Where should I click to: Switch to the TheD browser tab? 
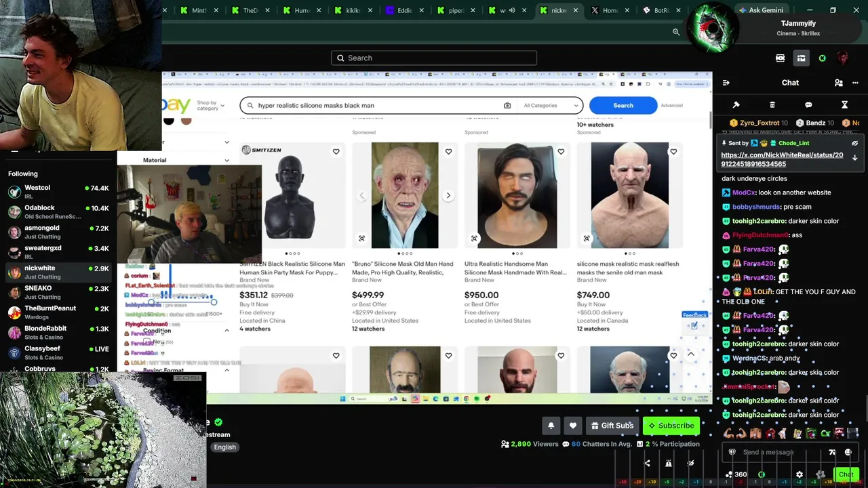pos(250,10)
